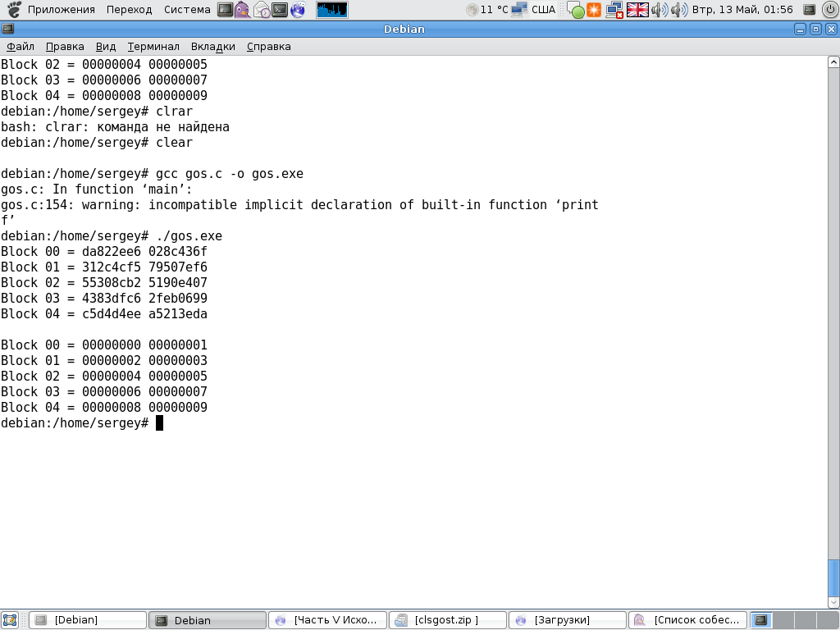The image size is (840, 630).
Task: Click the GNOME foot logo icon
Action: 14,10
